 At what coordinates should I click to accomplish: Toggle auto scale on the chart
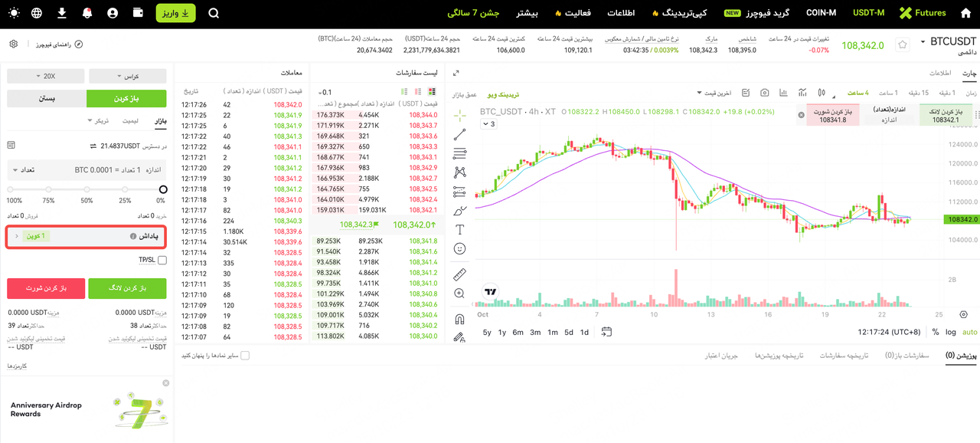(x=970, y=332)
